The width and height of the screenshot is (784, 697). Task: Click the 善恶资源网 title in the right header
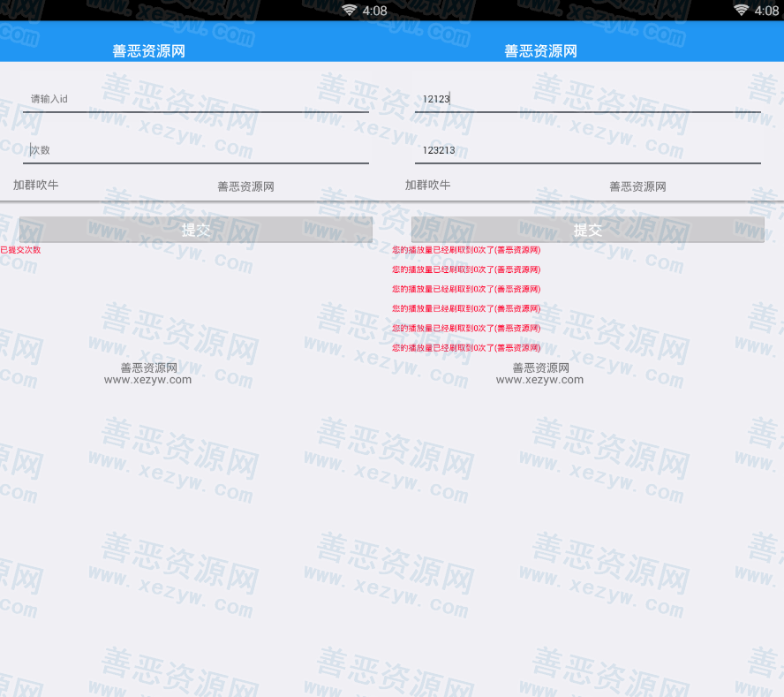click(540, 51)
